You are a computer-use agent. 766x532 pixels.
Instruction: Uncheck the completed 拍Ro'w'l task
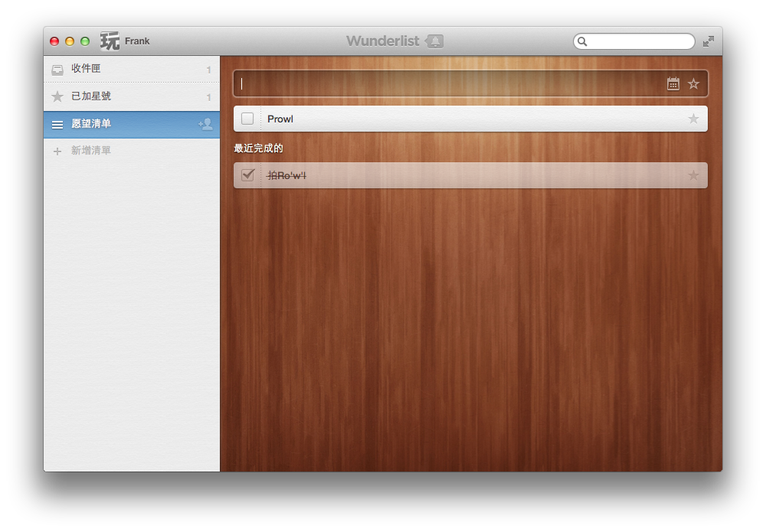[247, 175]
